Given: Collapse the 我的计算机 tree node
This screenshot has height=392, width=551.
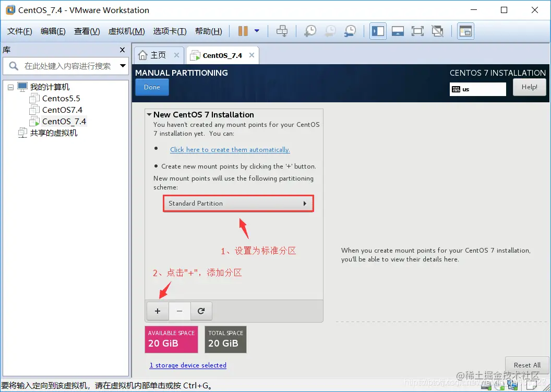Looking at the screenshot, I should (10, 87).
